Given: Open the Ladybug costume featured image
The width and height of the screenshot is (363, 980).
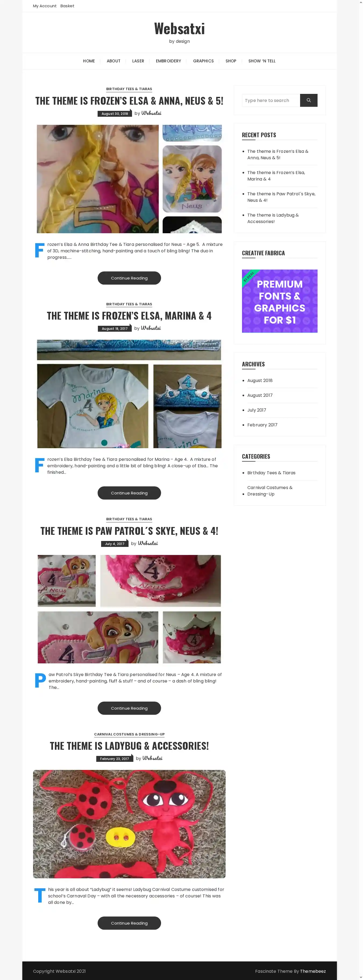Looking at the screenshot, I should coord(129,824).
